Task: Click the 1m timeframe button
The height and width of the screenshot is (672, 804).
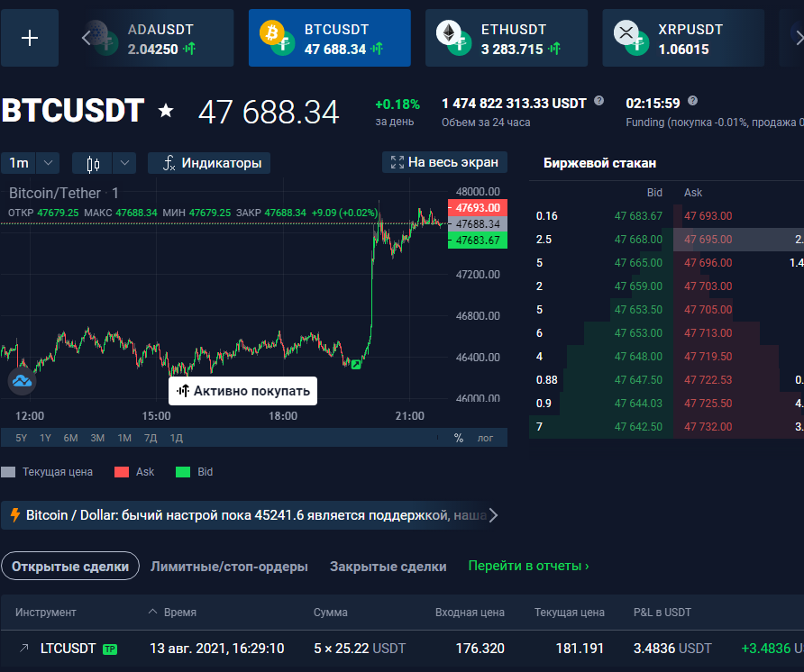Action: click(x=18, y=163)
